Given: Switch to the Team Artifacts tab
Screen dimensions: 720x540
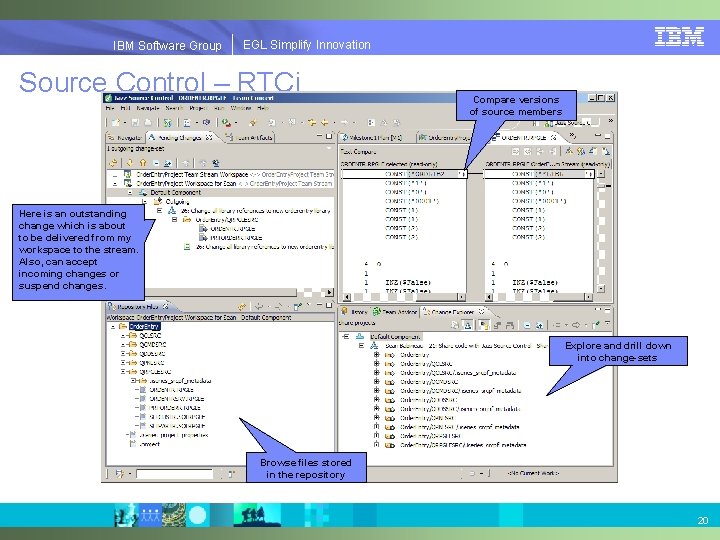Looking at the screenshot, I should [249, 137].
